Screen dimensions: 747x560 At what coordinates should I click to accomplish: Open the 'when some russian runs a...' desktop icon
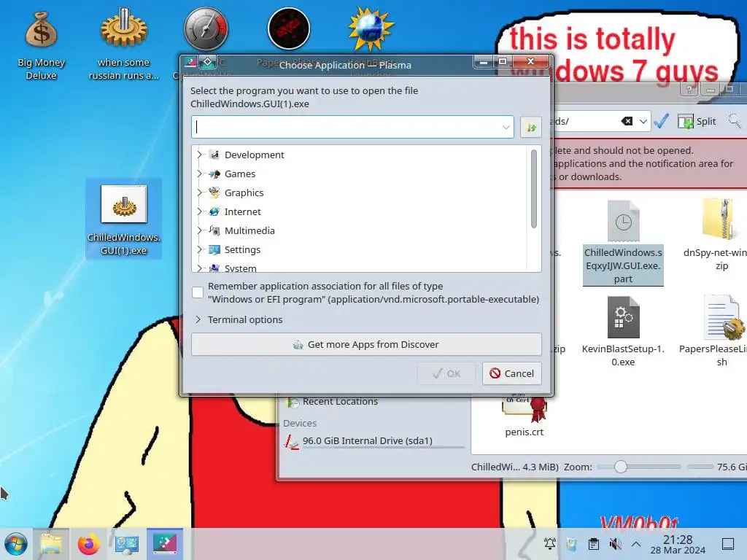click(123, 46)
